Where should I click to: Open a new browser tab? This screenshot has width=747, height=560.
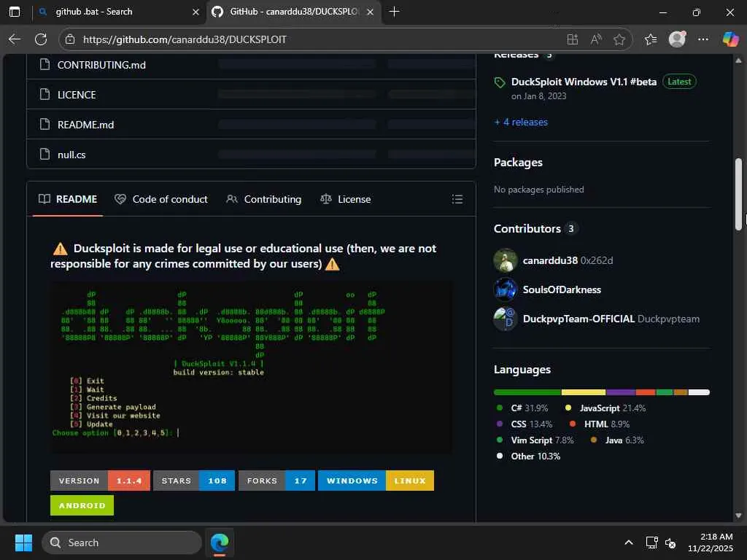click(x=394, y=12)
